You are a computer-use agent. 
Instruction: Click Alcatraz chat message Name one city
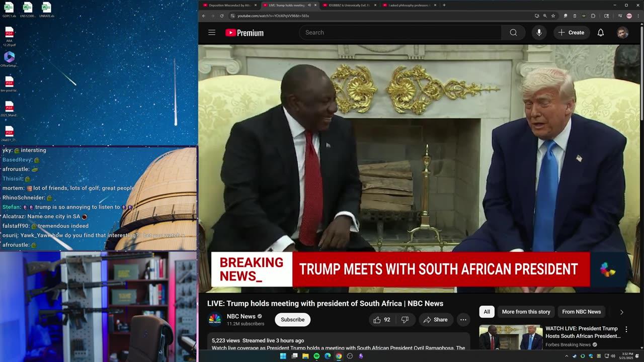click(x=45, y=216)
